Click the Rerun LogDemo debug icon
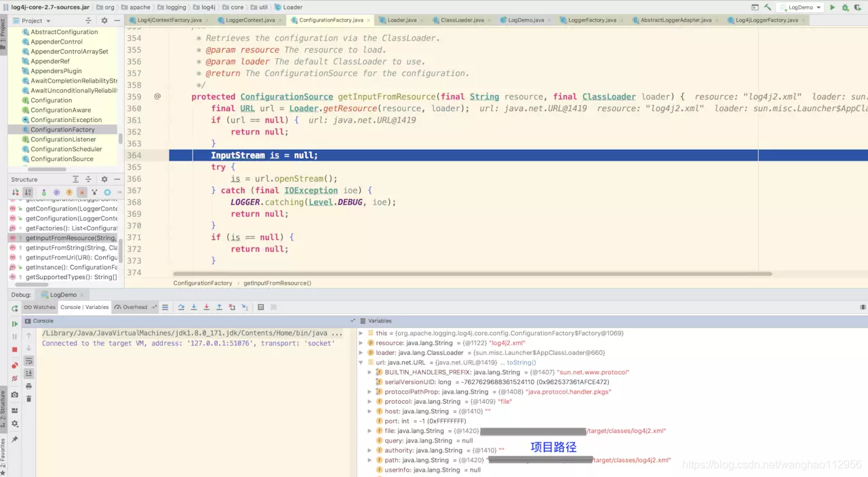The height and width of the screenshot is (477, 868). tap(15, 308)
